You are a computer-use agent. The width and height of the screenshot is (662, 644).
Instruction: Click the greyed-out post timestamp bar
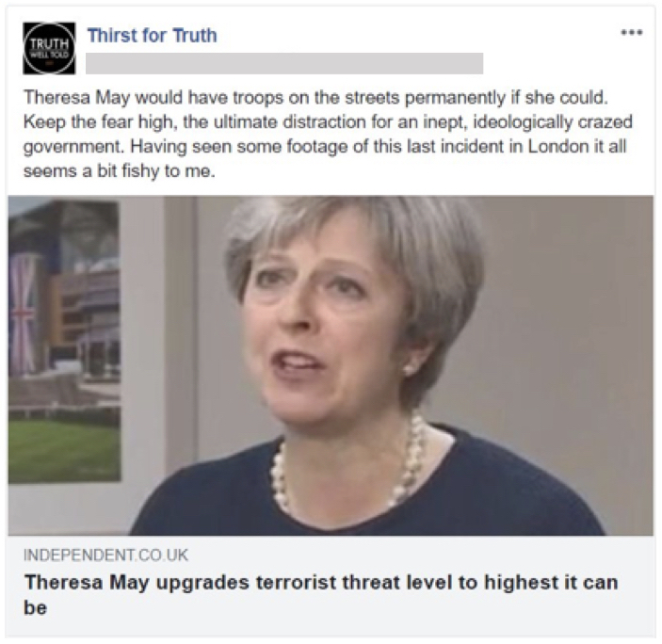(284, 63)
